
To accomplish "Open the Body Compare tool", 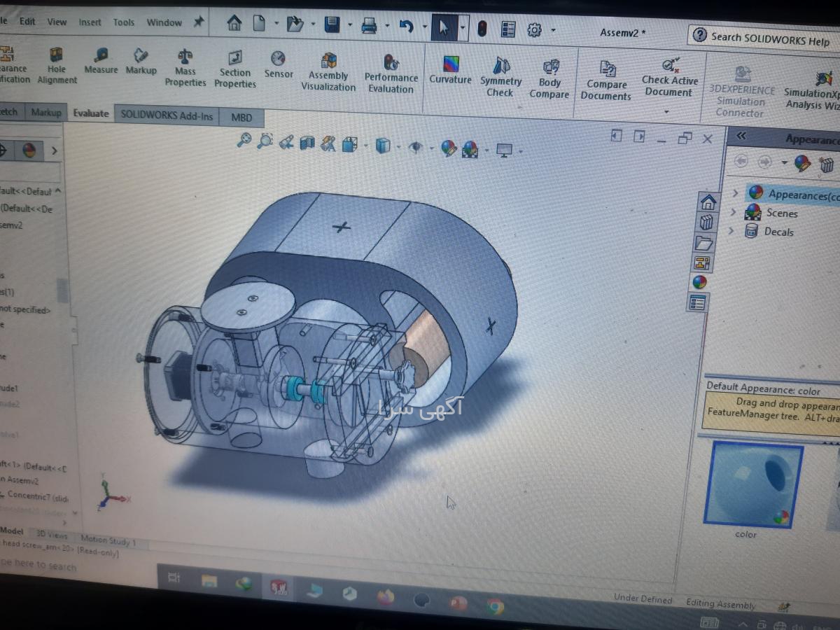I will 549,78.
